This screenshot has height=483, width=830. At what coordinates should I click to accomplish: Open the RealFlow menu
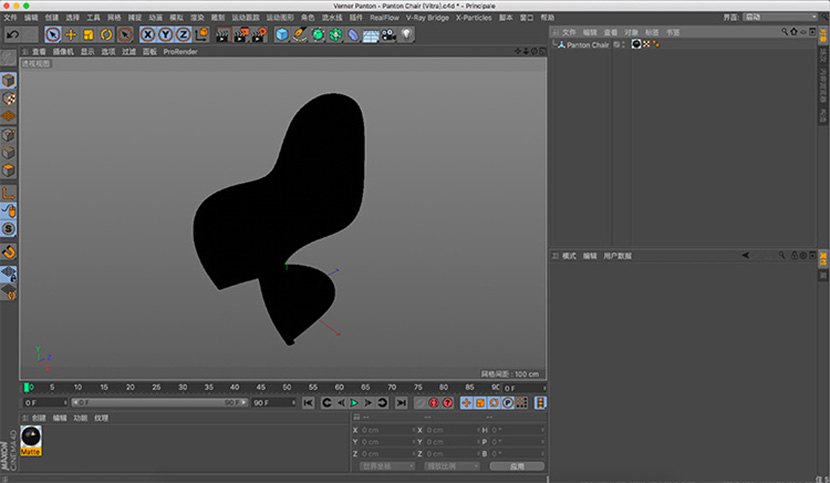384,17
